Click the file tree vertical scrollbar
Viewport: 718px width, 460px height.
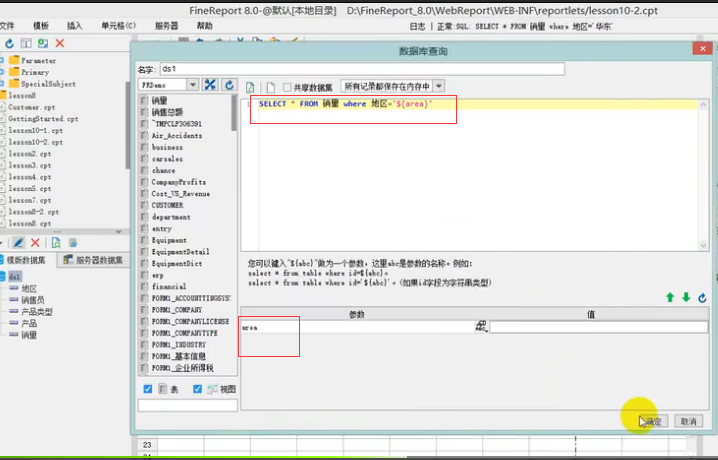[128, 124]
